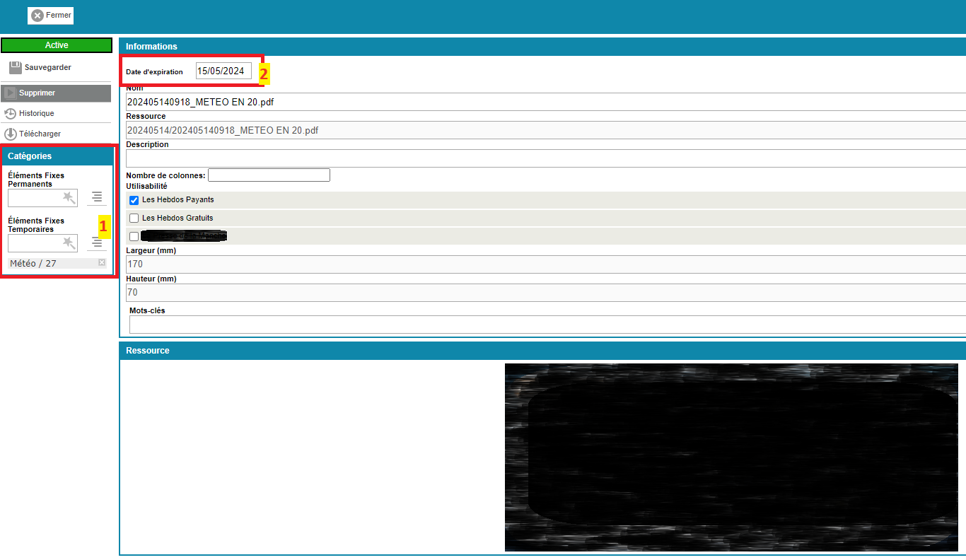The image size is (966, 560).
Task: Click the Description text box
Action: click(x=545, y=158)
